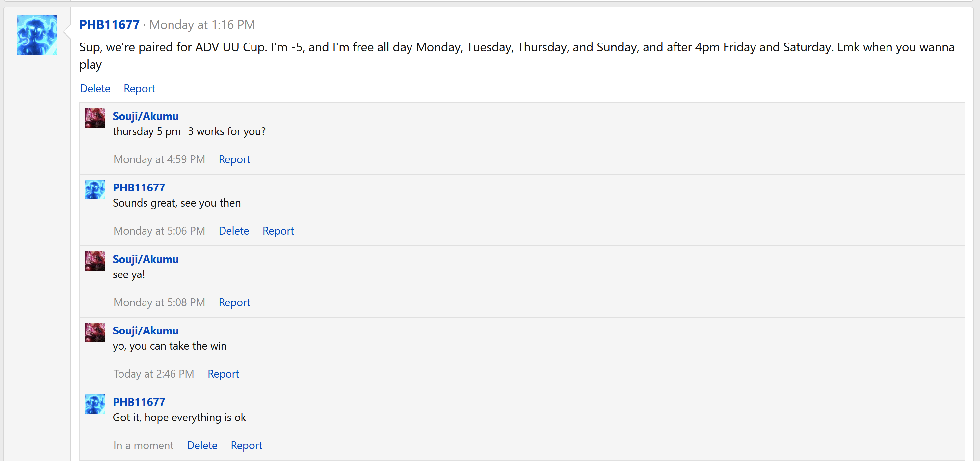Open Souji/Akumu username above 'you can take the win'

pos(145,331)
